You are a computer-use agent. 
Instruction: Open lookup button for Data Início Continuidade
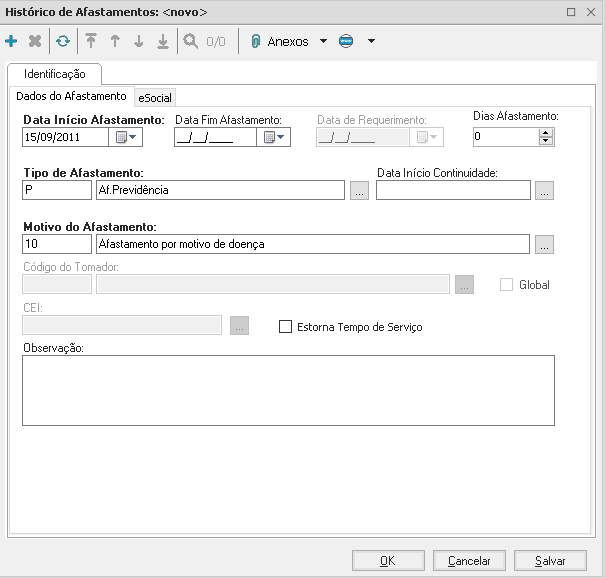[x=544, y=191]
